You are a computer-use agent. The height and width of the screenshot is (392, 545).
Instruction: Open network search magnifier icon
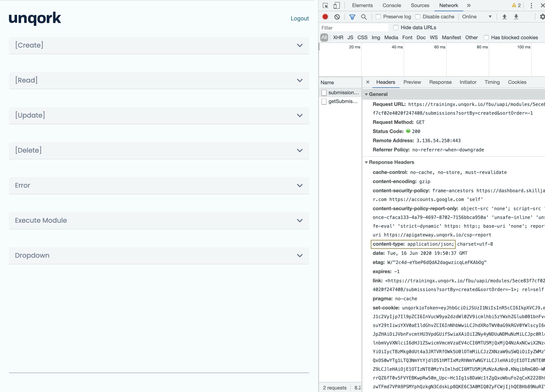[364, 17]
